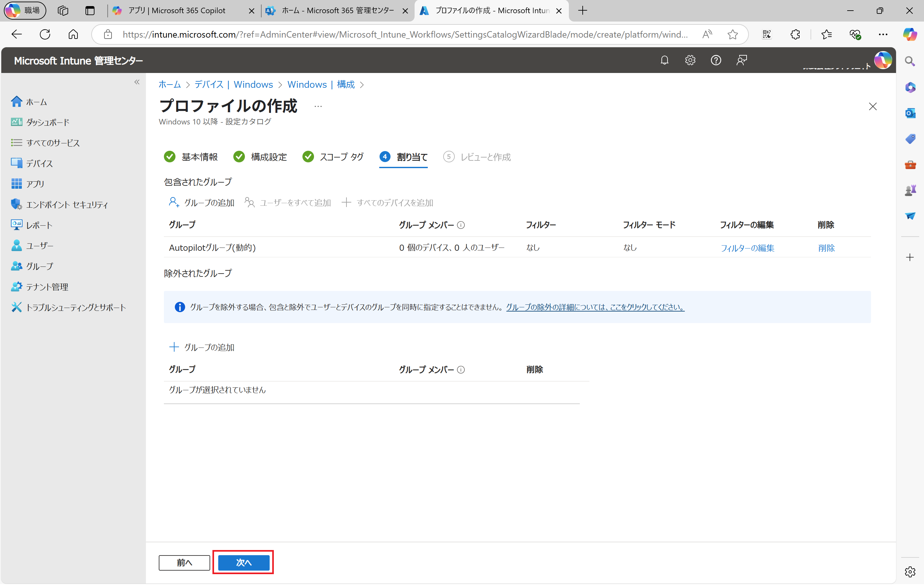Open the Intune settings gear

690,60
